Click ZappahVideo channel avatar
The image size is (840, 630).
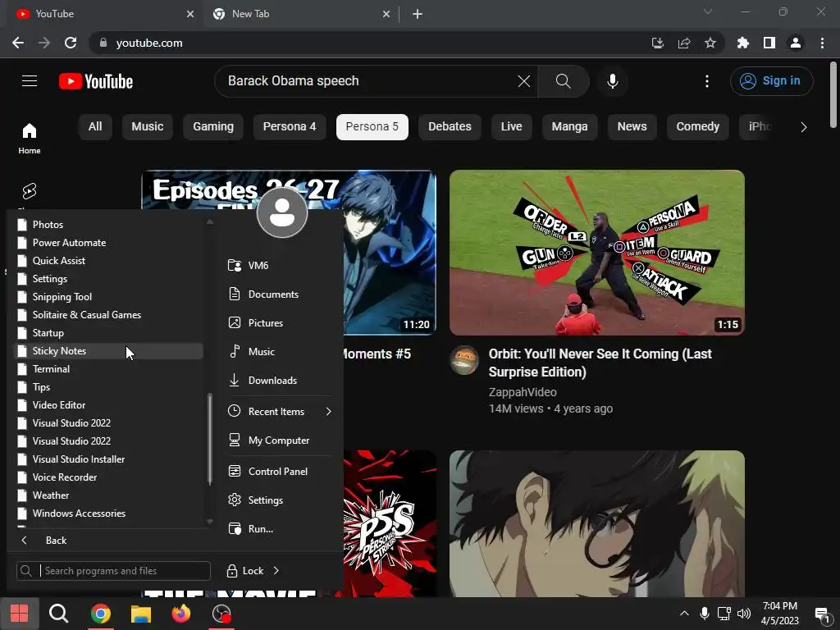[x=464, y=360]
